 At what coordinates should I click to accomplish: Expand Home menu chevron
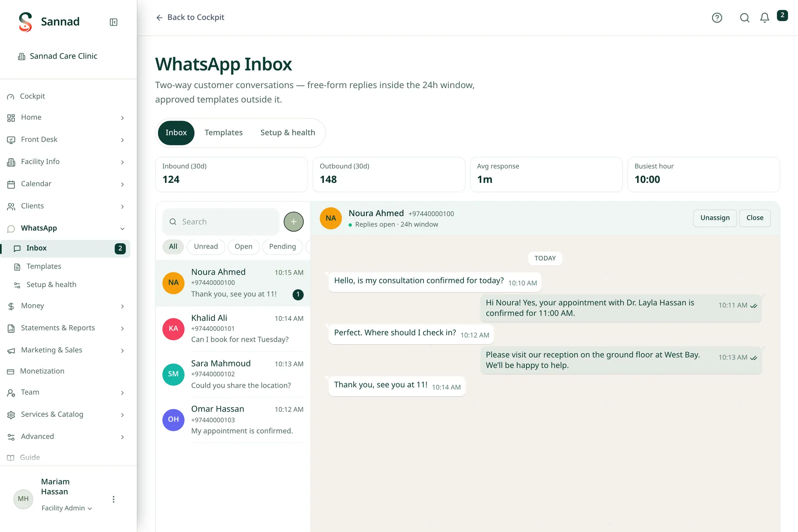122,118
